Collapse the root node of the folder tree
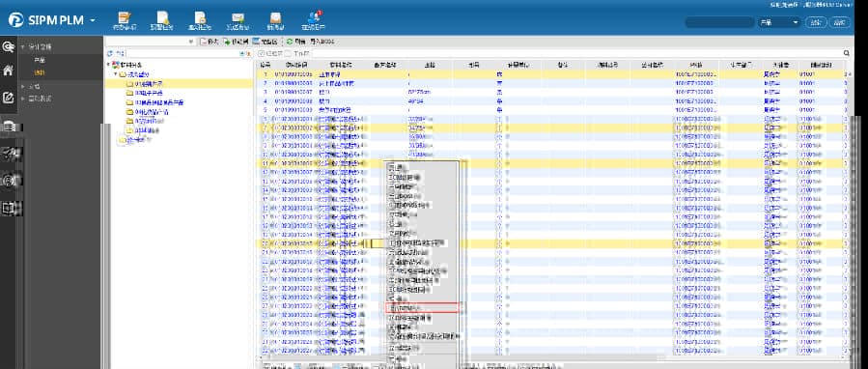Viewport: 868px width, 369px height. point(108,65)
